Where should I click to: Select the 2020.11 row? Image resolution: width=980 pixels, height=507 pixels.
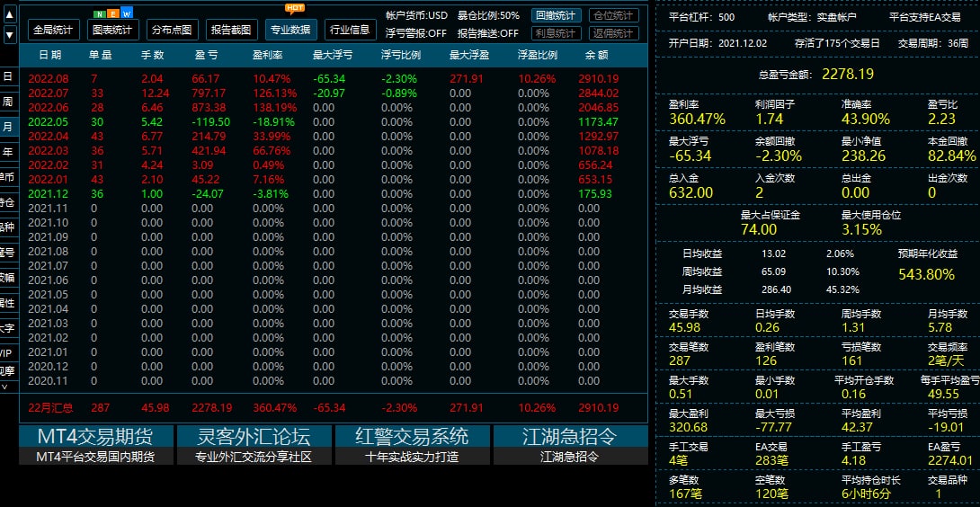334,381
